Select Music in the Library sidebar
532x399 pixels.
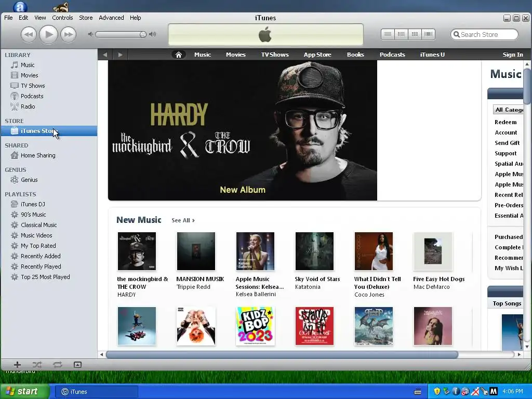49,65
